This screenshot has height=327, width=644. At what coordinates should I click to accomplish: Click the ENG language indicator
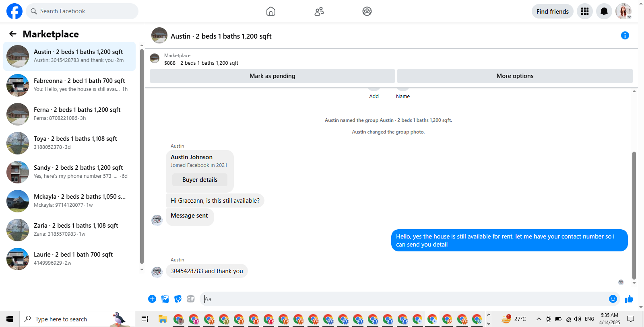click(589, 319)
